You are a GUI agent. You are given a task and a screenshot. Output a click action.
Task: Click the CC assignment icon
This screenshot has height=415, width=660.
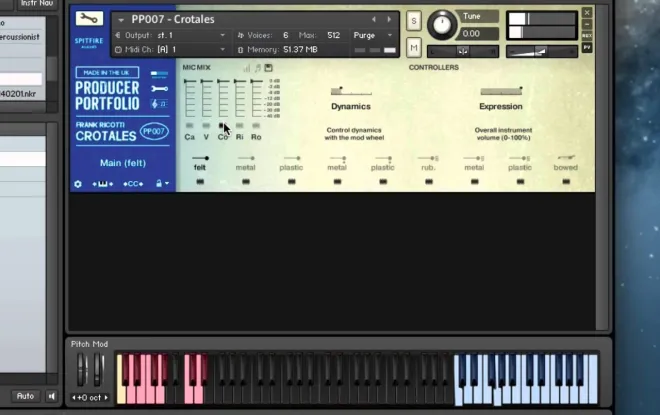coord(133,184)
